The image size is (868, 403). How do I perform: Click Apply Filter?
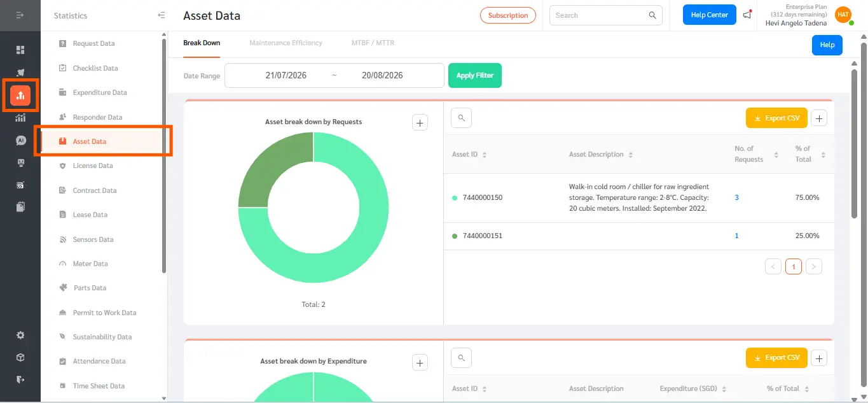(x=475, y=75)
